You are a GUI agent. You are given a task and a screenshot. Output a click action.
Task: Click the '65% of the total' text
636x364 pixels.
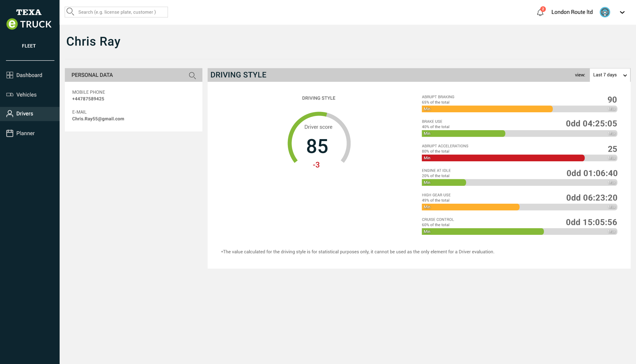point(436,102)
